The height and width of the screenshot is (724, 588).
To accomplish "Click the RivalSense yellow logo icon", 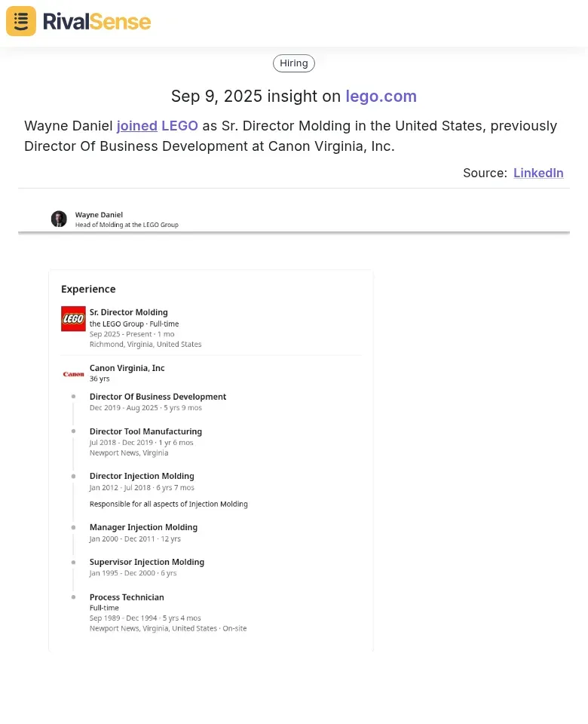I will coord(21,21).
